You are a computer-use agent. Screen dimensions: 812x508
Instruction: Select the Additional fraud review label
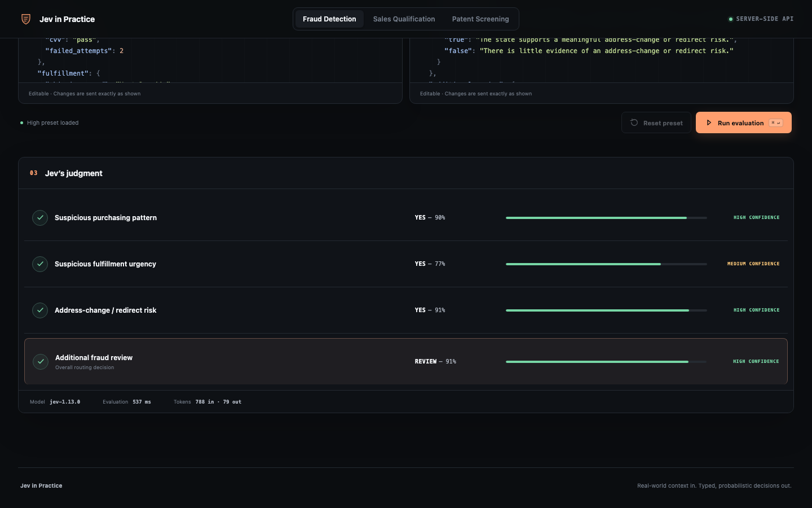(x=94, y=357)
